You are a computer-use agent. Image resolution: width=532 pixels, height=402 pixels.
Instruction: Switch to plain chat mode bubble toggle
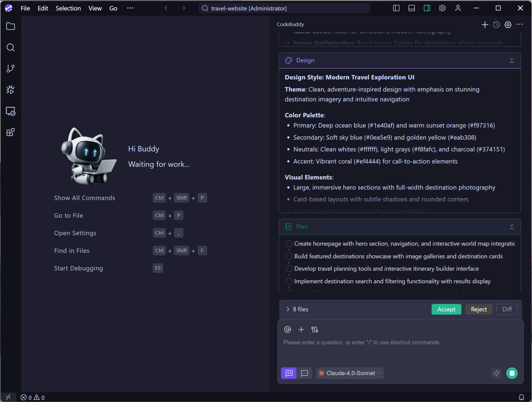tap(305, 373)
